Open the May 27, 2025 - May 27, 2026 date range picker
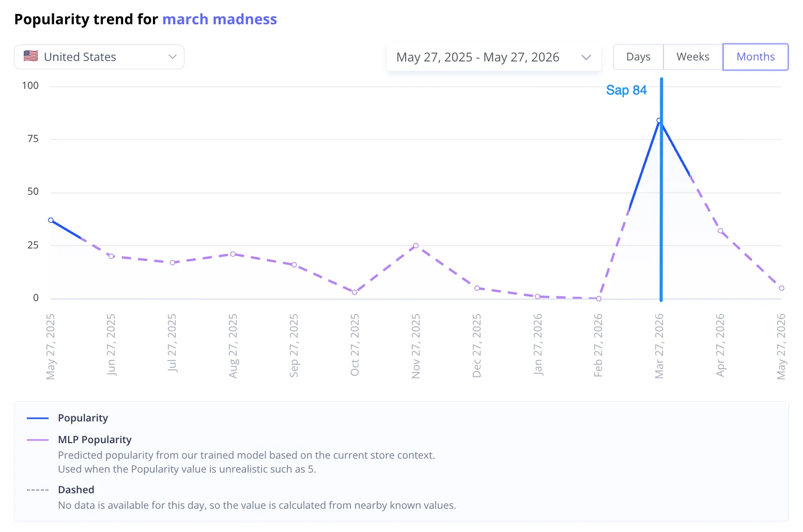Image resolution: width=803 pixels, height=532 pixels. click(493, 57)
